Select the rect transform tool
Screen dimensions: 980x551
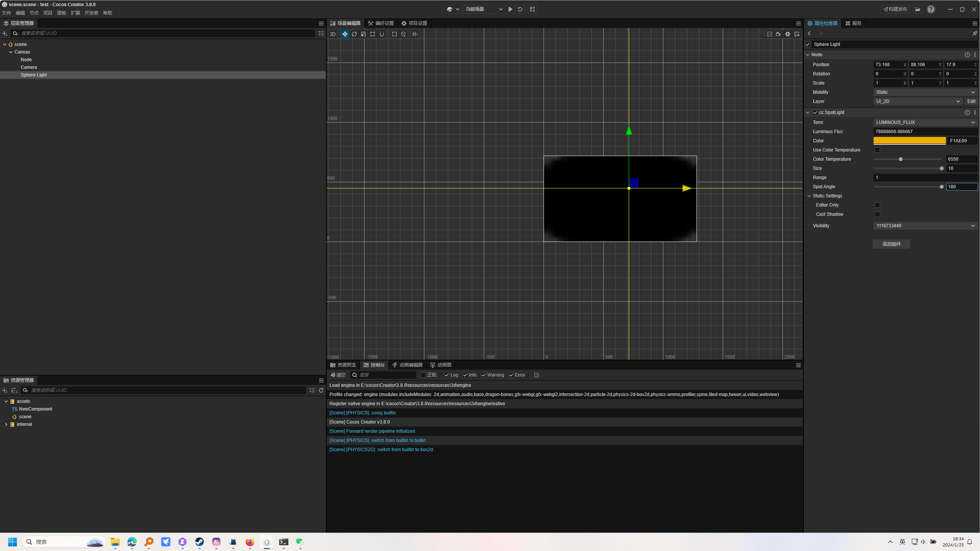tap(373, 34)
